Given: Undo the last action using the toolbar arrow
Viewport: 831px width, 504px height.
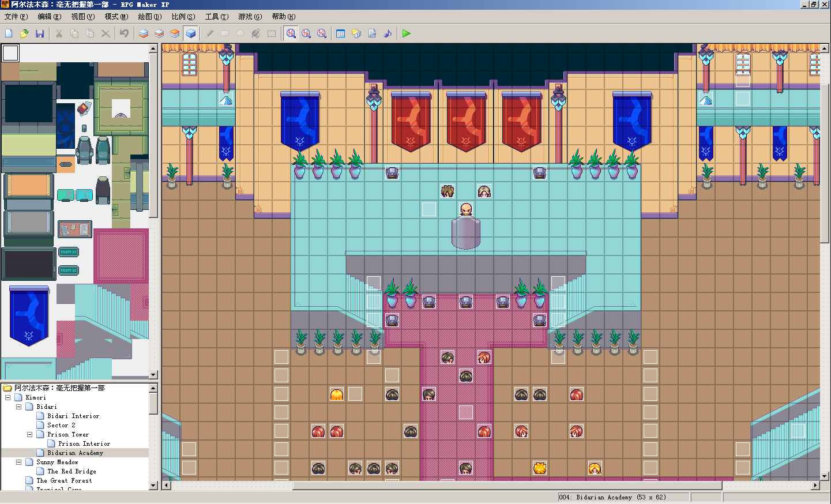Looking at the screenshot, I should (124, 33).
